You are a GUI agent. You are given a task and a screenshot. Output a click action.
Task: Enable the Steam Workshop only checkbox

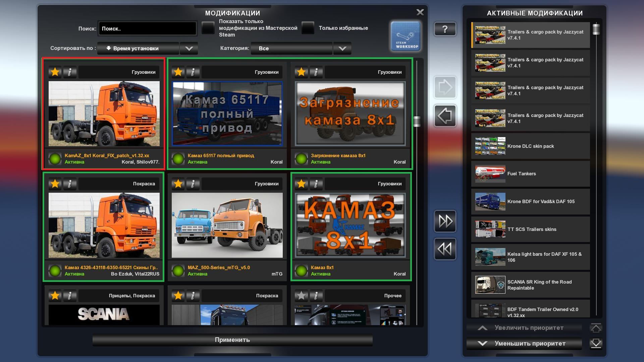208,28
